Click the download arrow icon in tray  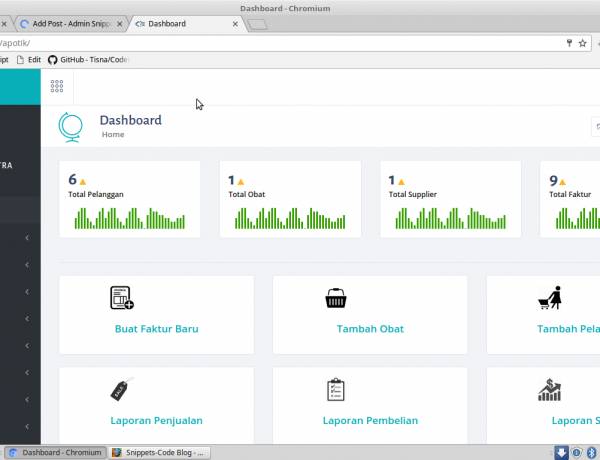pyautogui.click(x=562, y=452)
